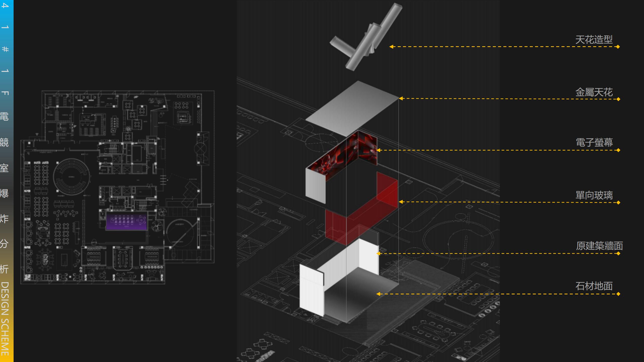Click the 金屬天花 label text
The height and width of the screenshot is (362, 644).
coord(594,92)
